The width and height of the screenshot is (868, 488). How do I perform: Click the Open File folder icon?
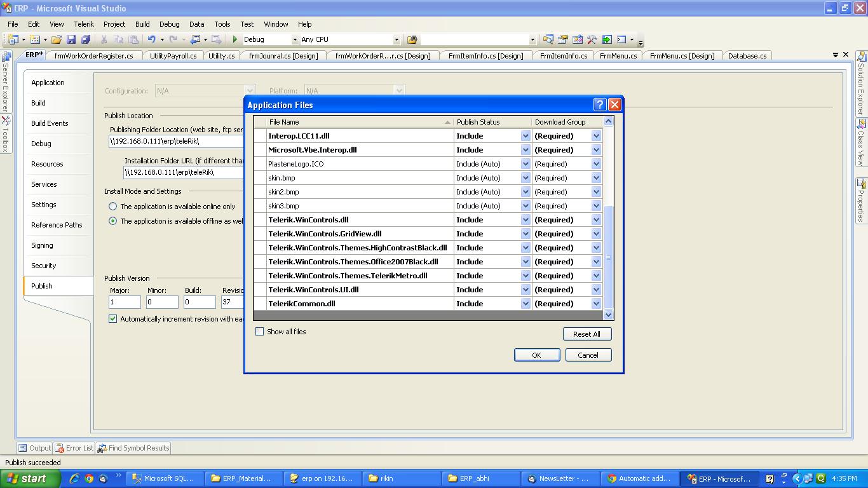pyautogui.click(x=57, y=39)
